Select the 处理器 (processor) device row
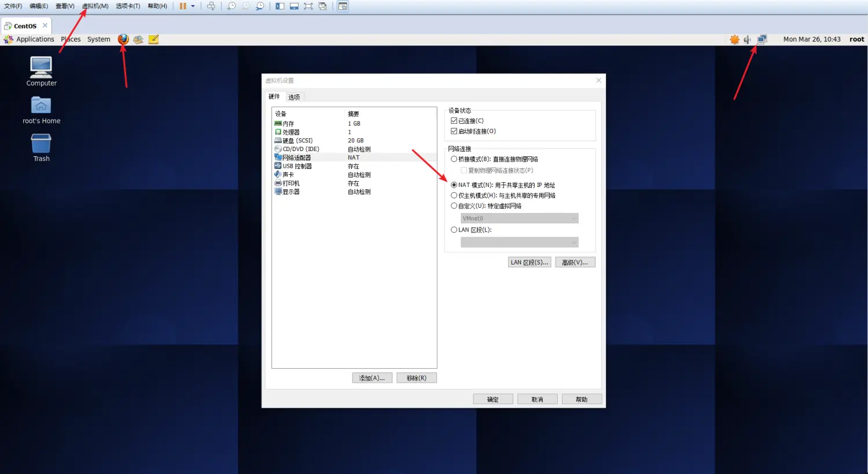Screen dimensions: 868x474 pyautogui.click(x=354, y=132)
